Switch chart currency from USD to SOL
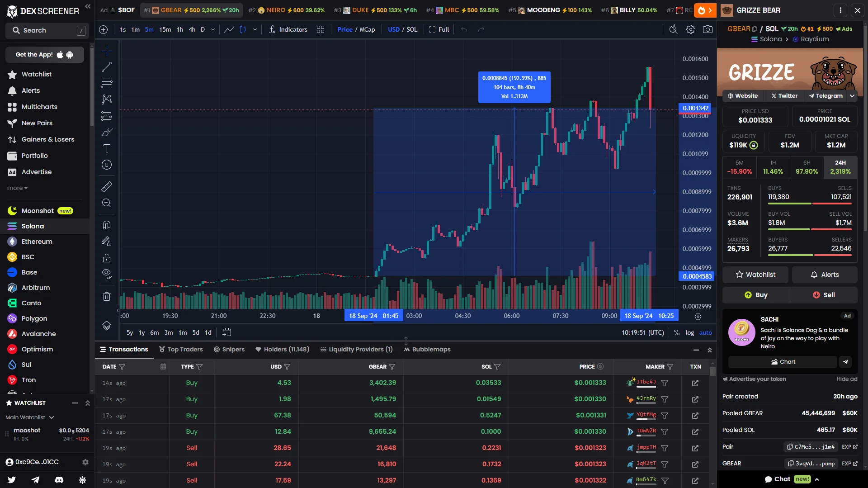Screen dimensions: 868x488 point(411,29)
